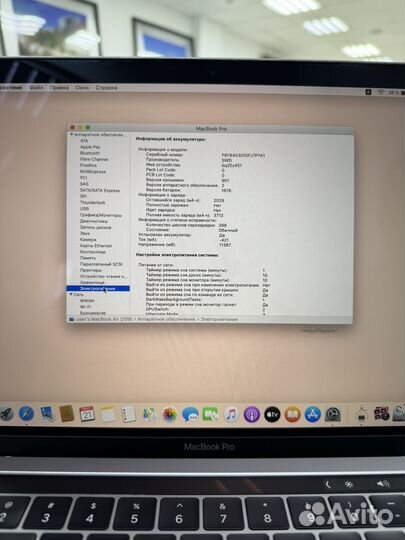Open the Справка menu
This screenshot has height=540, width=405.
point(106,87)
